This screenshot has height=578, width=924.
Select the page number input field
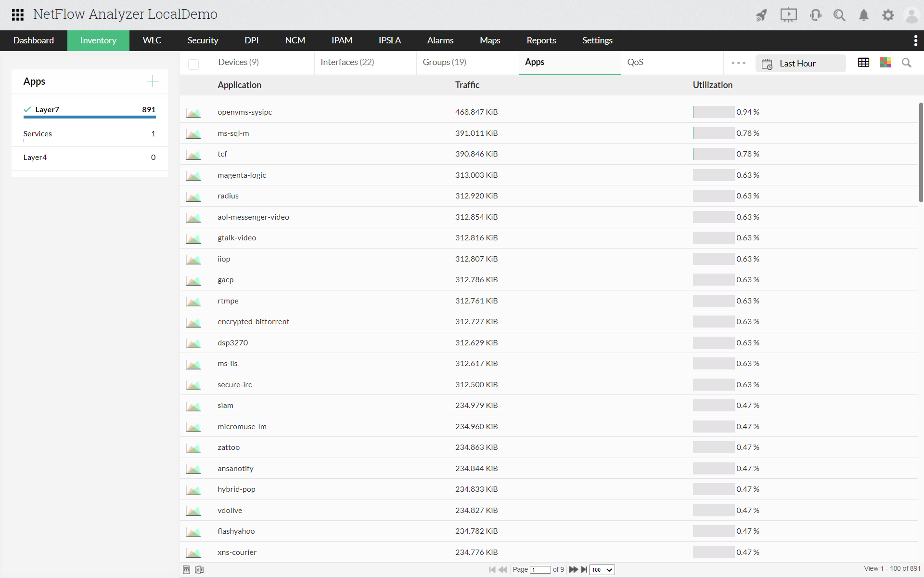541,569
